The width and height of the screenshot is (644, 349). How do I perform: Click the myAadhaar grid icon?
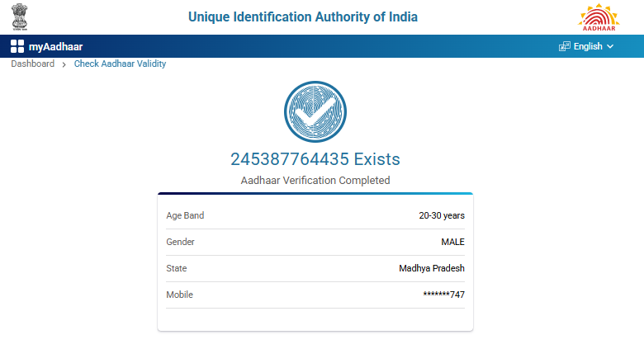pyautogui.click(x=17, y=46)
